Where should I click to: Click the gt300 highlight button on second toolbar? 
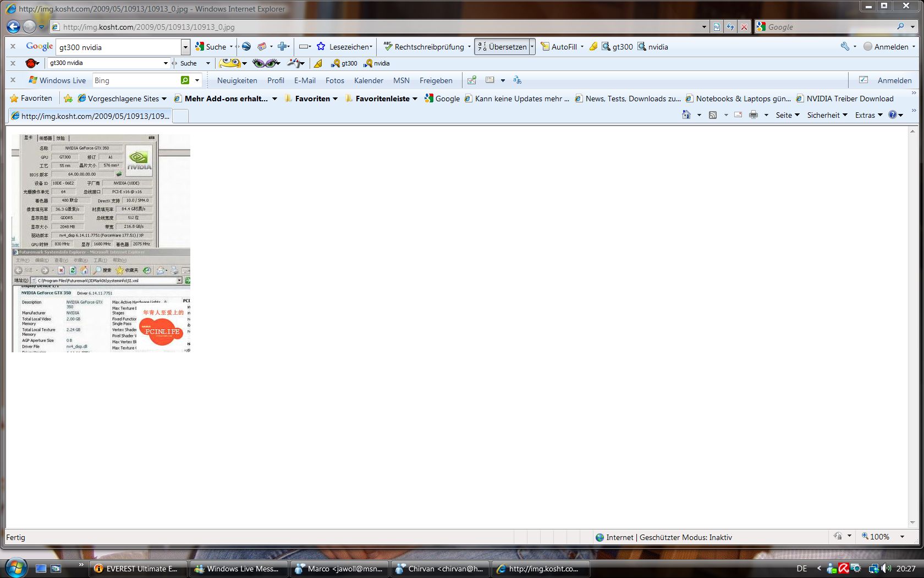click(x=345, y=63)
